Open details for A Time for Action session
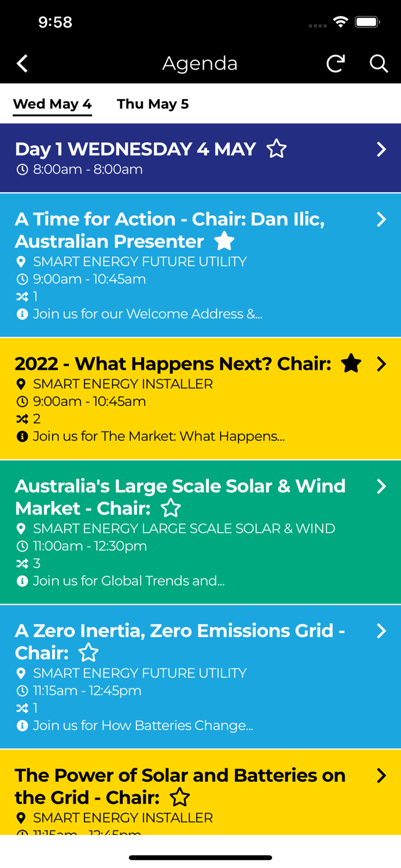401x868 pixels. click(382, 219)
